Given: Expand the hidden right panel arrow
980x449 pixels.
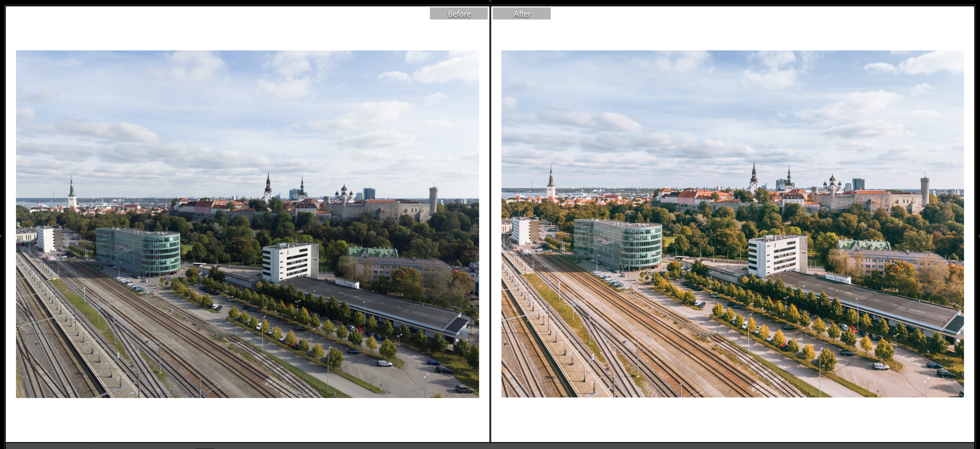Looking at the screenshot, I should pyautogui.click(x=978, y=236).
